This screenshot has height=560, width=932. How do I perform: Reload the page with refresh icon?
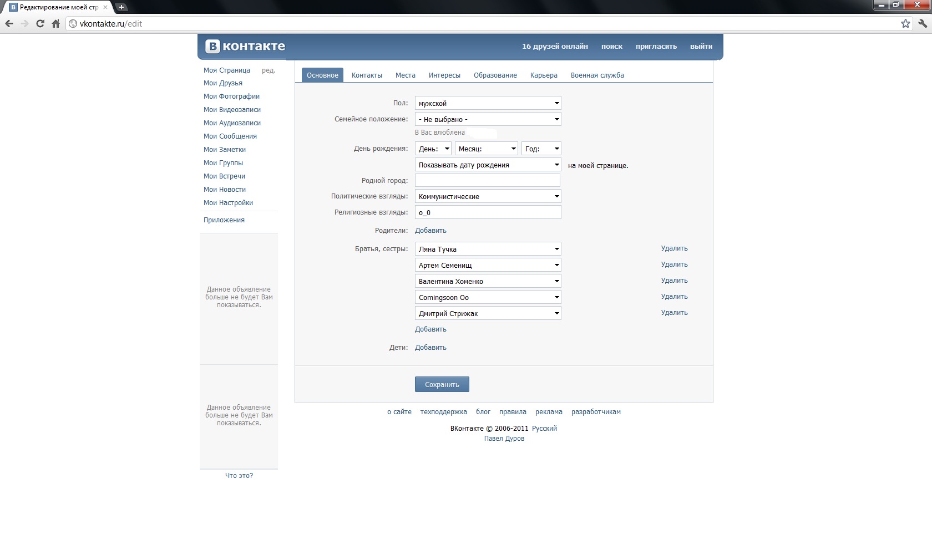click(x=40, y=24)
